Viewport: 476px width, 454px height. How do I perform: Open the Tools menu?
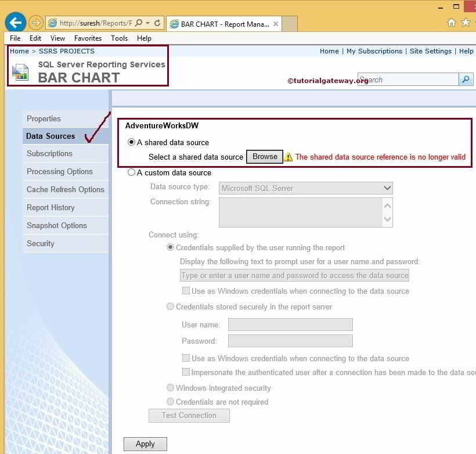click(x=119, y=38)
